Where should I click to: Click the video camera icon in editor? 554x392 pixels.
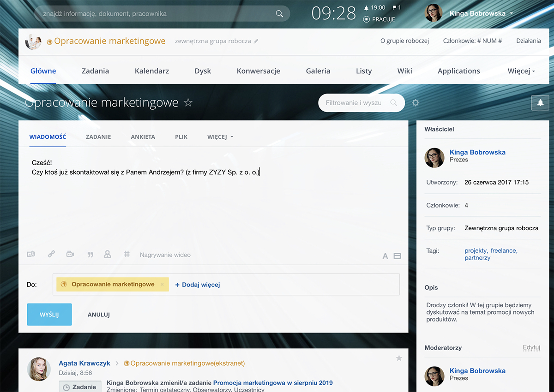pyautogui.click(x=70, y=254)
